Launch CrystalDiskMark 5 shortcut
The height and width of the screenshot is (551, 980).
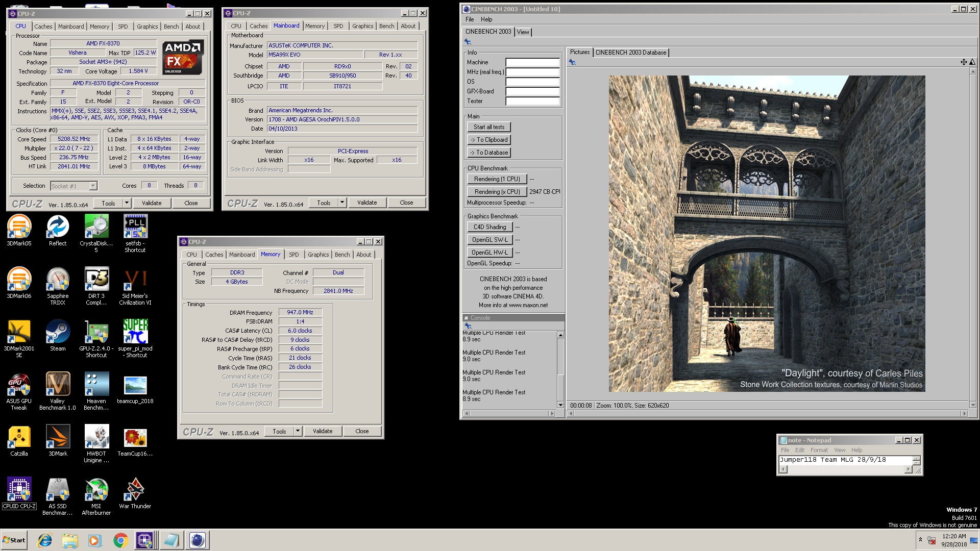pos(96,234)
